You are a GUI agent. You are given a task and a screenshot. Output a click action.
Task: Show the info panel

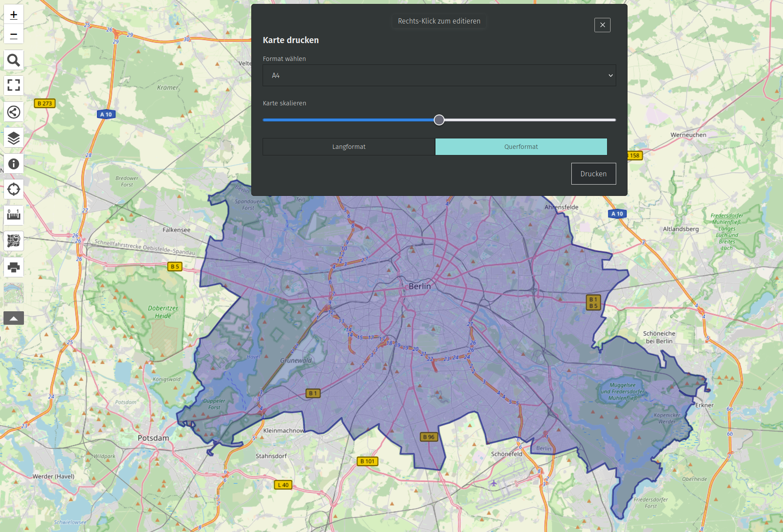13,164
